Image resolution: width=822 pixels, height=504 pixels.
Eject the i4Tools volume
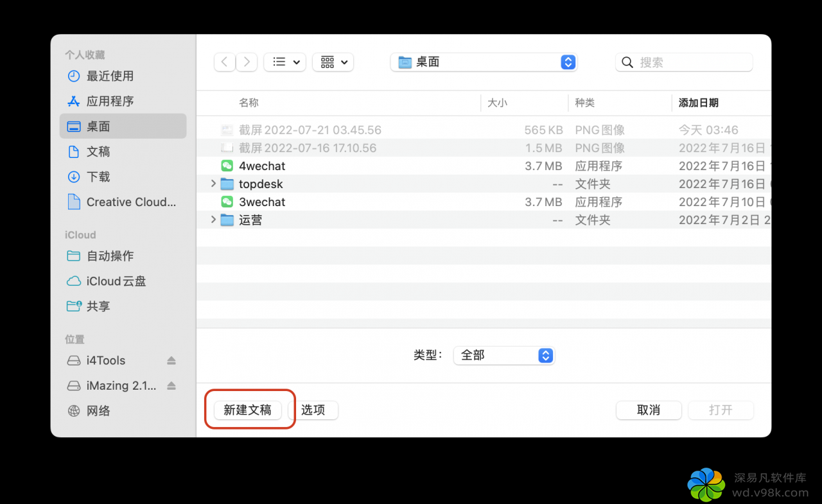click(171, 361)
